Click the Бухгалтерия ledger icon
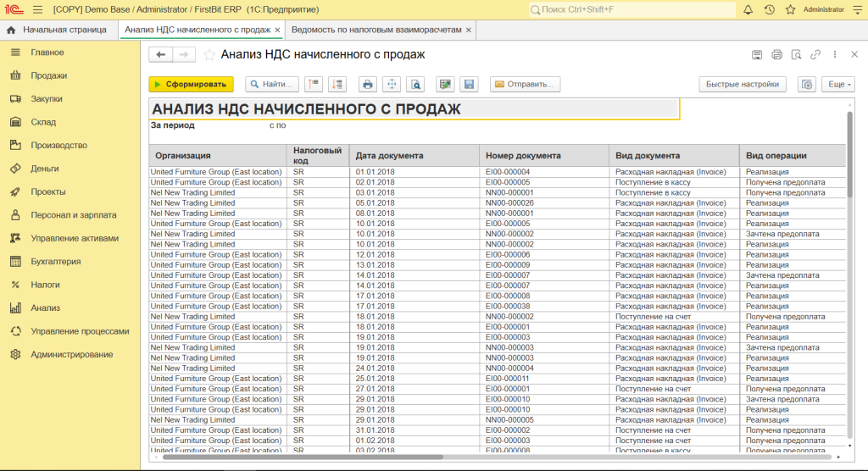Image resolution: width=868 pixels, height=471 pixels. pos(15,261)
